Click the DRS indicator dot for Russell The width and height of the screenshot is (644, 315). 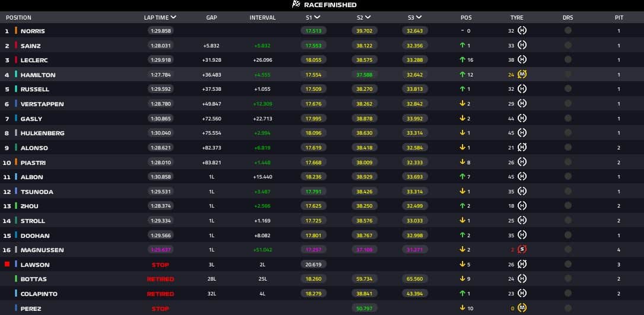click(568, 89)
